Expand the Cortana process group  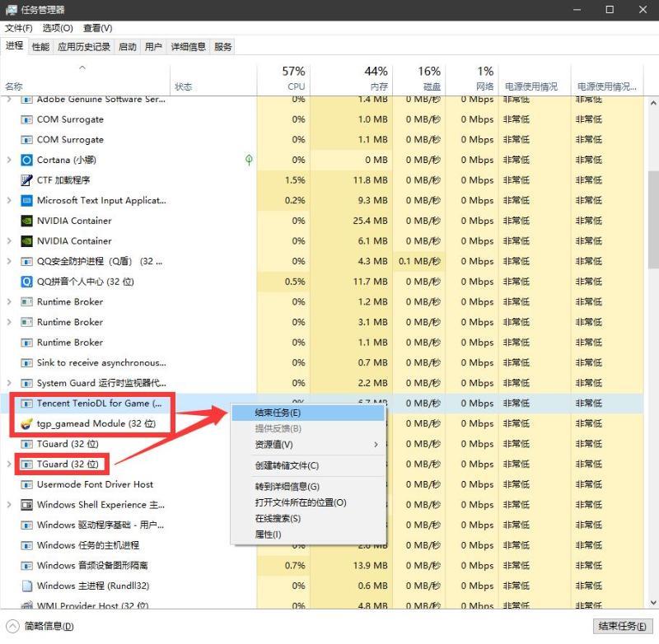(x=9, y=160)
